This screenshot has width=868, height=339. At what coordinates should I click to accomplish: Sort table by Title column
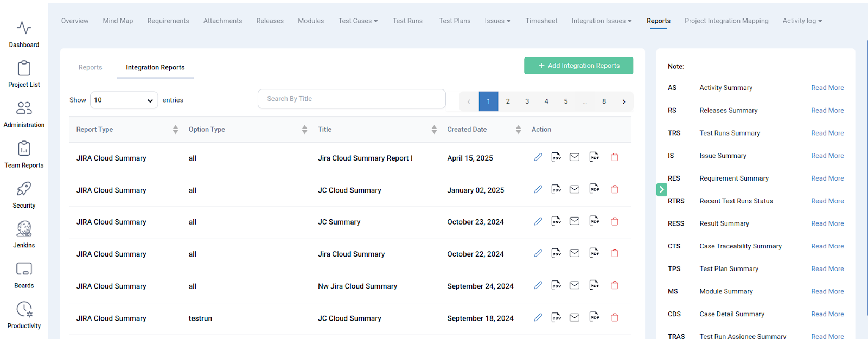click(x=434, y=130)
